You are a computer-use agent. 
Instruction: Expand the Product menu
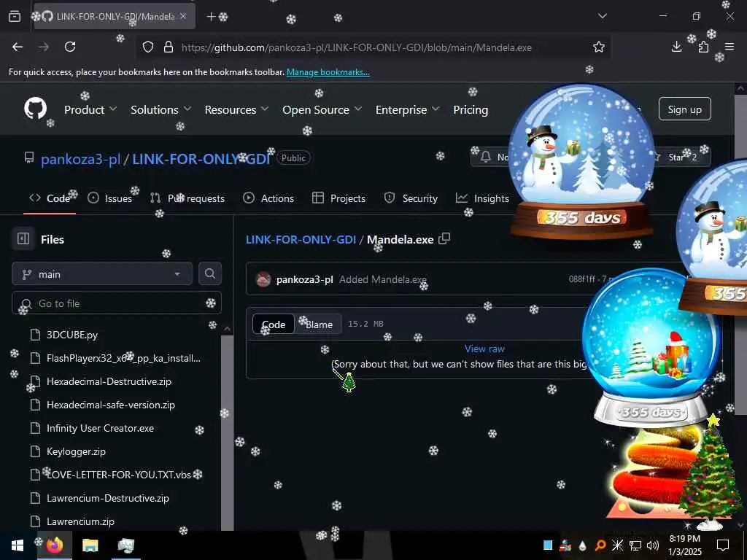pos(90,109)
